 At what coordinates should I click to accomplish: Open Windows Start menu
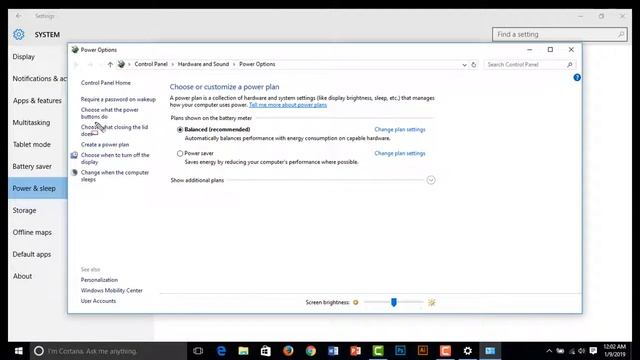18,351
